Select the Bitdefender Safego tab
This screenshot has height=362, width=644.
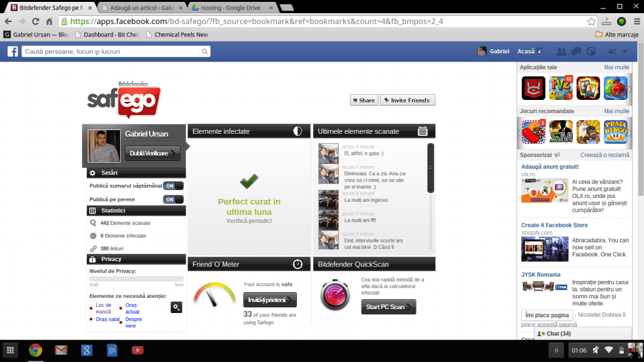52,8
